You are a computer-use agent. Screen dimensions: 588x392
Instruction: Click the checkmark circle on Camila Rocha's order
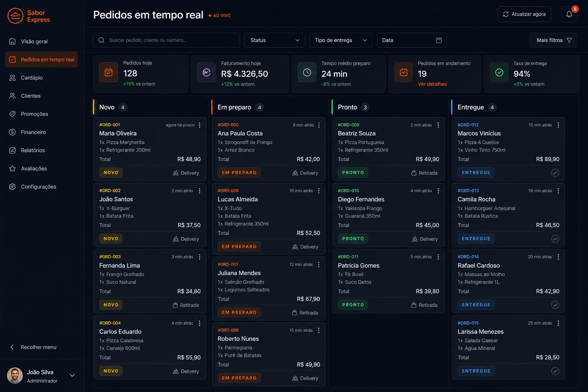click(555, 239)
